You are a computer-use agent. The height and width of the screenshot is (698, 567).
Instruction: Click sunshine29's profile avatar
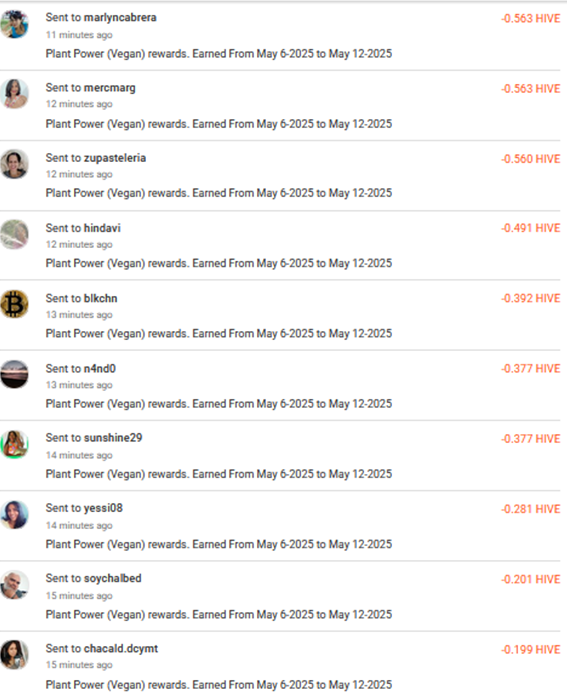[14, 444]
